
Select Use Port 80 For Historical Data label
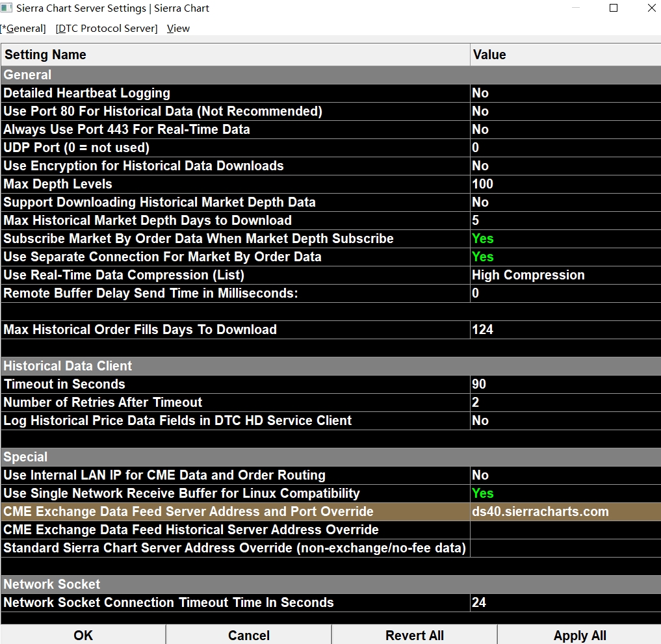click(162, 111)
